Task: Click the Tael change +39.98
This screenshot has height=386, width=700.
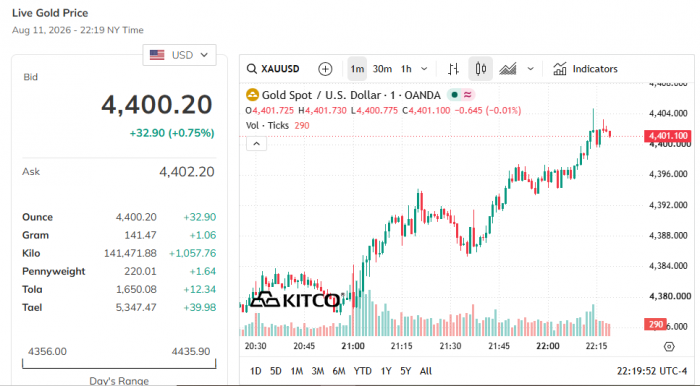Action: (x=200, y=307)
